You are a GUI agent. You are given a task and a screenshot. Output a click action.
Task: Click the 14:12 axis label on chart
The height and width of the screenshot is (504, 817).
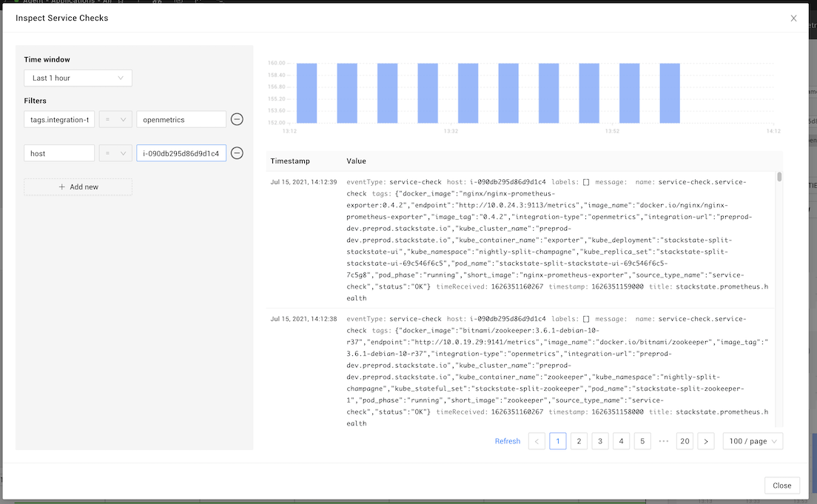click(x=773, y=131)
